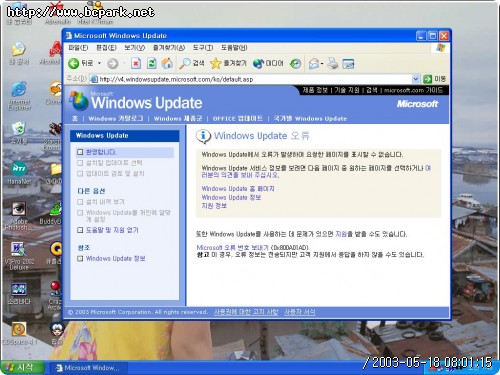The height and width of the screenshot is (375, 500).
Task: Open V3Pro 2002 Deluxe desktop icon
Action: 18,256
